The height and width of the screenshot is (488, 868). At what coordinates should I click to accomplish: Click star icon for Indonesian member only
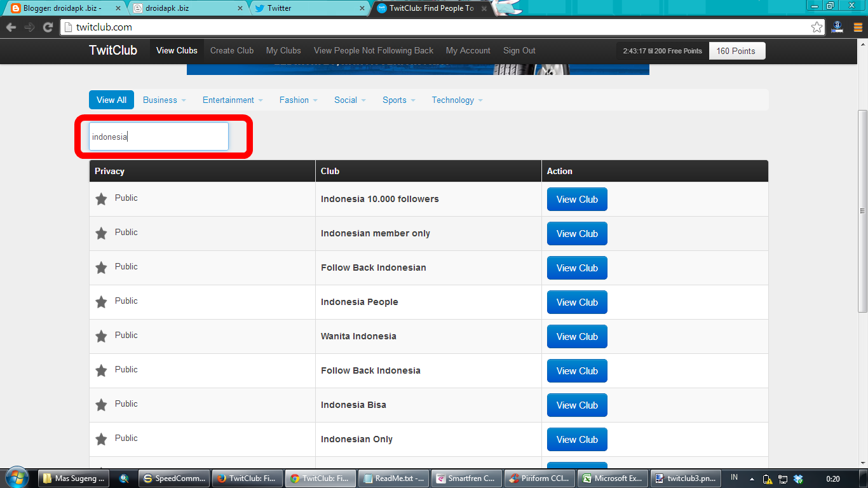pyautogui.click(x=101, y=233)
